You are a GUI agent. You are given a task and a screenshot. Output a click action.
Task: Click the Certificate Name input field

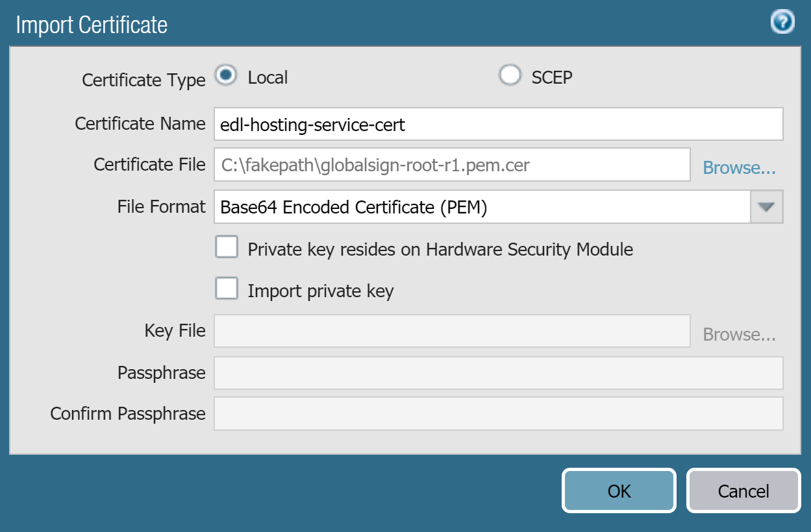pos(498,125)
